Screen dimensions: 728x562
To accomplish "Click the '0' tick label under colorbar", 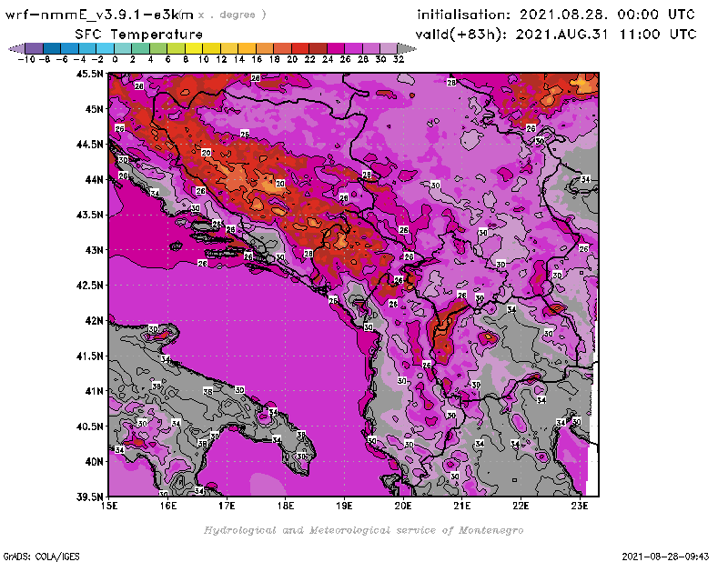I will tap(115, 59).
